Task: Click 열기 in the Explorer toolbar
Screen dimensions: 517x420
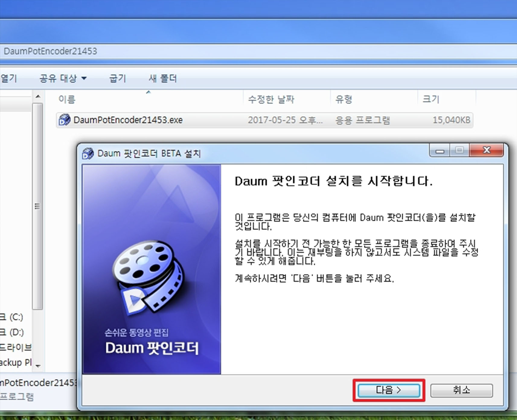Action: 9,78
